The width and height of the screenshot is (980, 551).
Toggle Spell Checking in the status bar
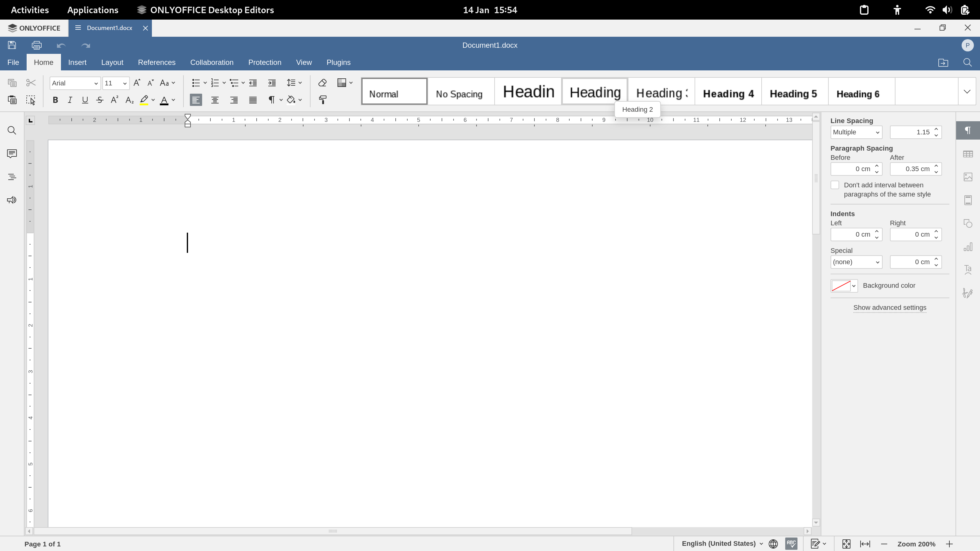[x=791, y=544]
